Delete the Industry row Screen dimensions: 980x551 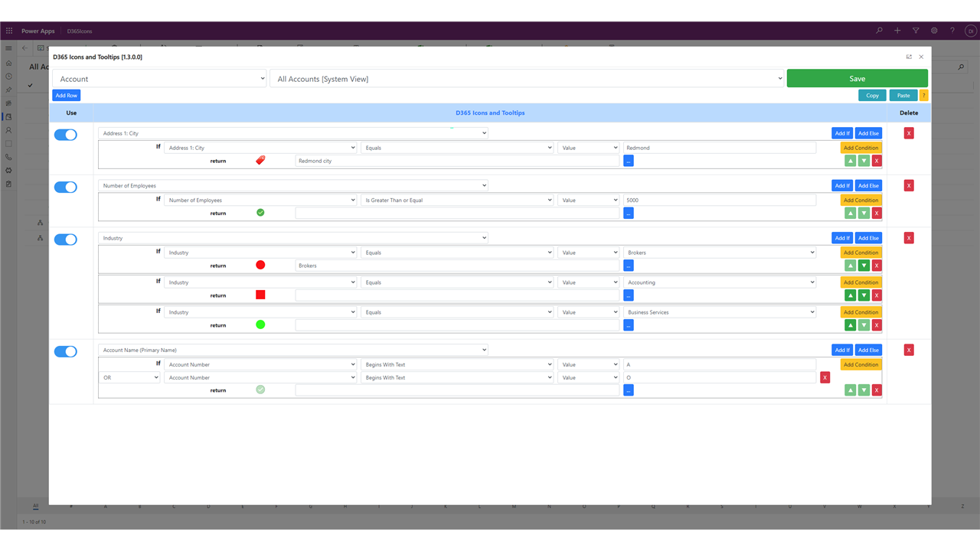point(909,238)
